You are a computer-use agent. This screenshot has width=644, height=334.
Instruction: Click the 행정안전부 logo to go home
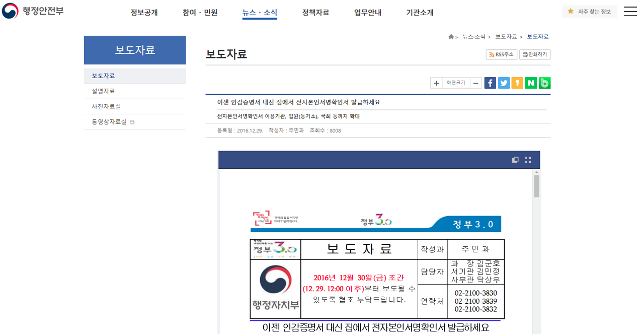pos(30,11)
